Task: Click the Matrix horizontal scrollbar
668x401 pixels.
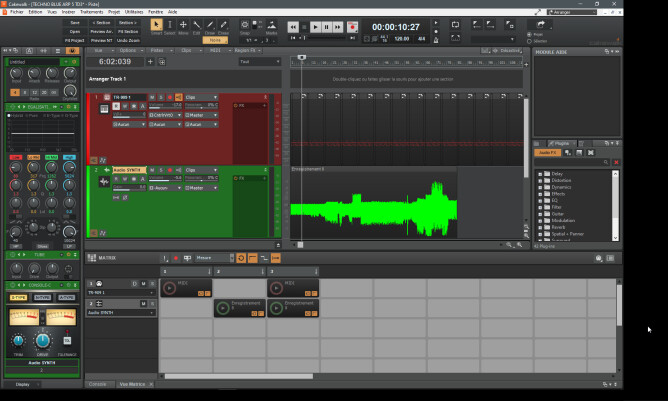Action: pyautogui.click(x=239, y=376)
